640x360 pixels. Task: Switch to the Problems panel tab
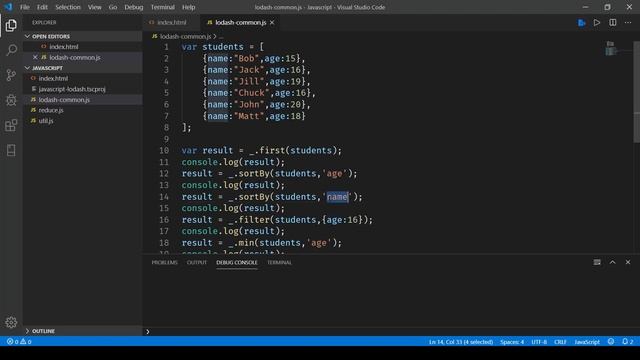pos(164,262)
